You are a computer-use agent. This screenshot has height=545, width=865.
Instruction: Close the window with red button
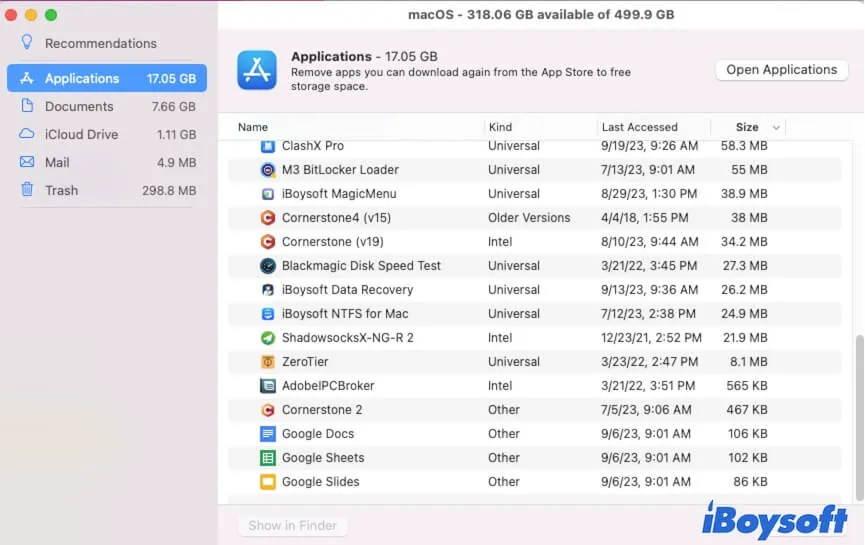[x=10, y=15]
